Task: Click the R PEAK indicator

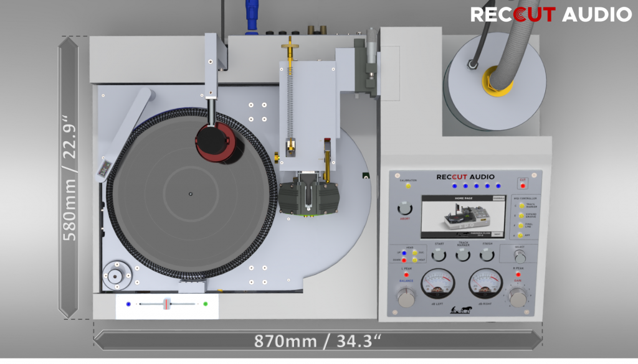Action: pos(518,274)
